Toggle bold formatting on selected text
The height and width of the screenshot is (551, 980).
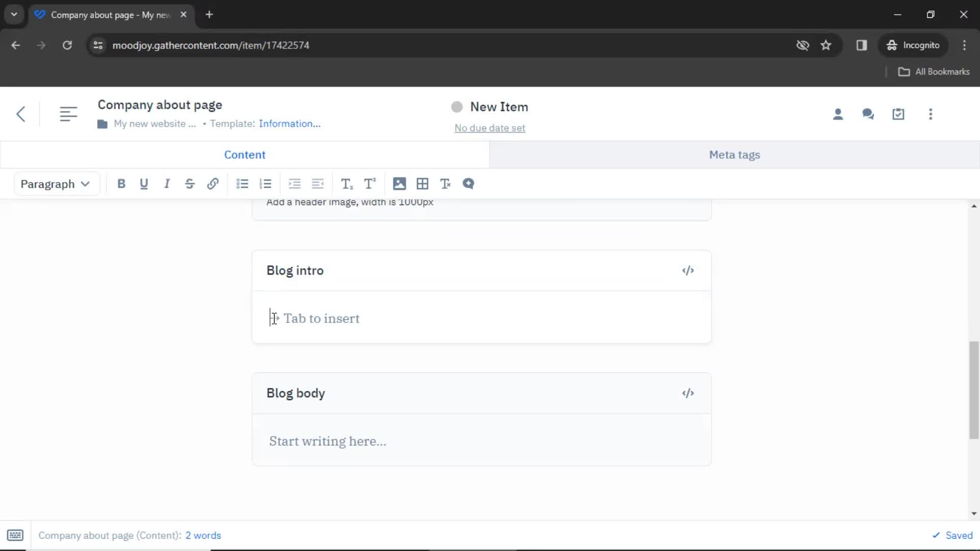coord(121,184)
